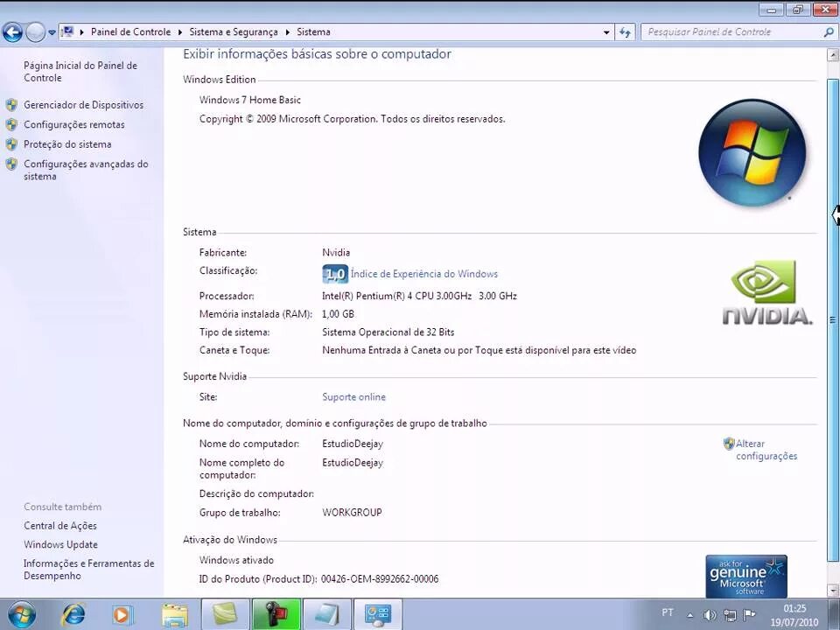This screenshot has height=630, width=840.
Task: Click Sistema Operacional de 32 Bits text
Action: pyautogui.click(x=388, y=332)
